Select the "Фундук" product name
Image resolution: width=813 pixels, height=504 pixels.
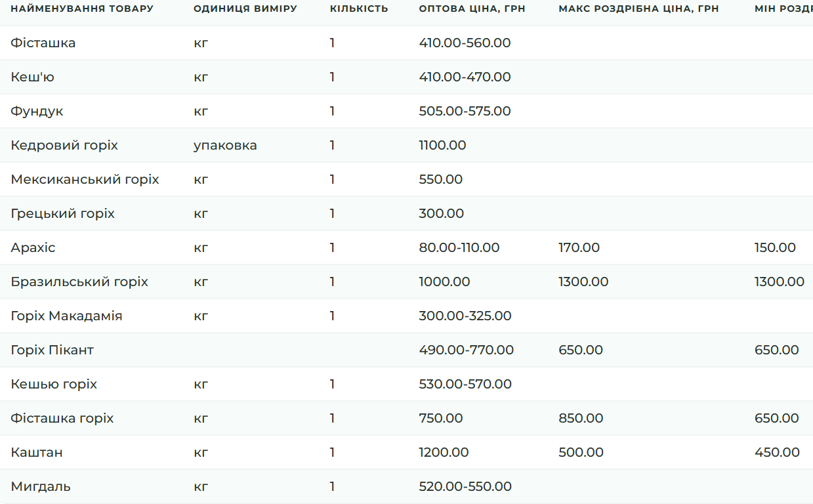tap(37, 111)
